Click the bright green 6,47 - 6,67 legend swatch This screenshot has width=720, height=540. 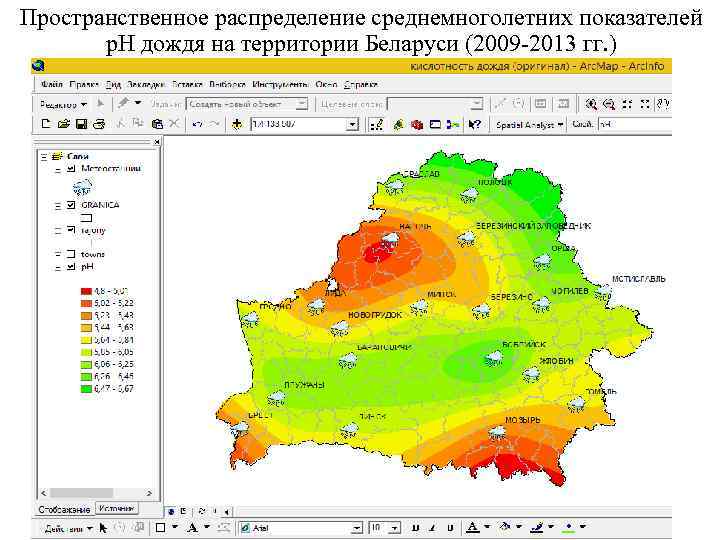point(86,388)
